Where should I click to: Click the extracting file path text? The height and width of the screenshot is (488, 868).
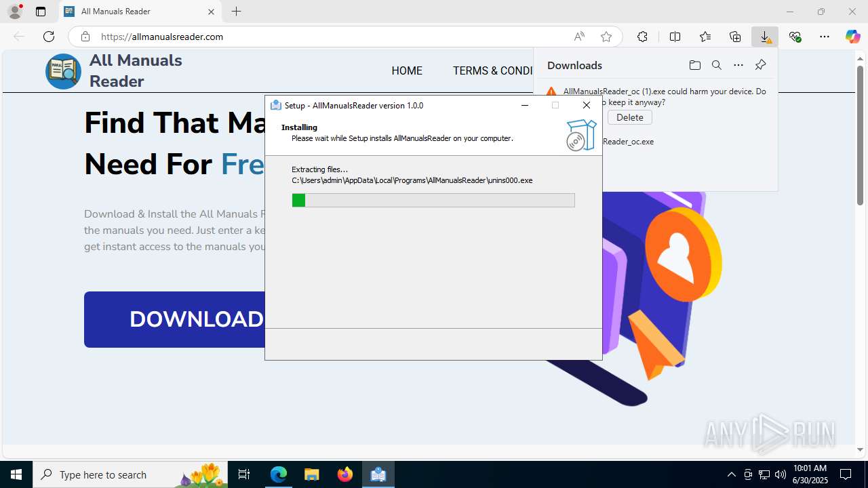pos(412,180)
